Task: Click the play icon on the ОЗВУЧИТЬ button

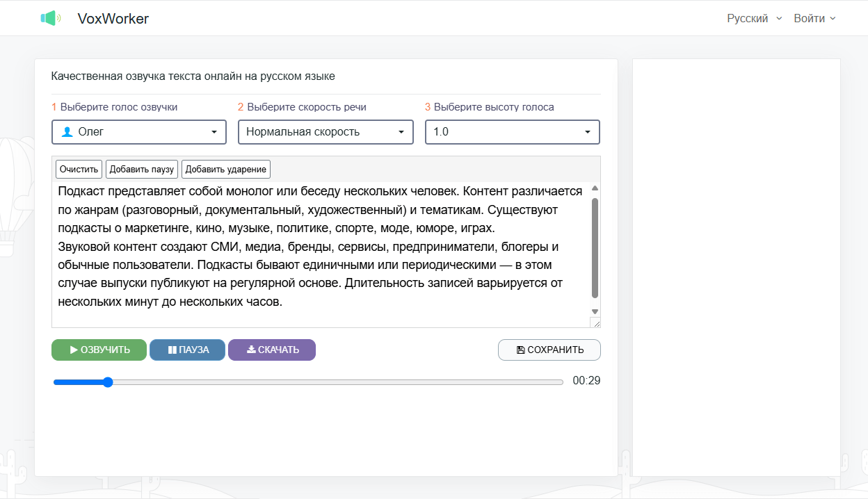Action: click(x=74, y=350)
